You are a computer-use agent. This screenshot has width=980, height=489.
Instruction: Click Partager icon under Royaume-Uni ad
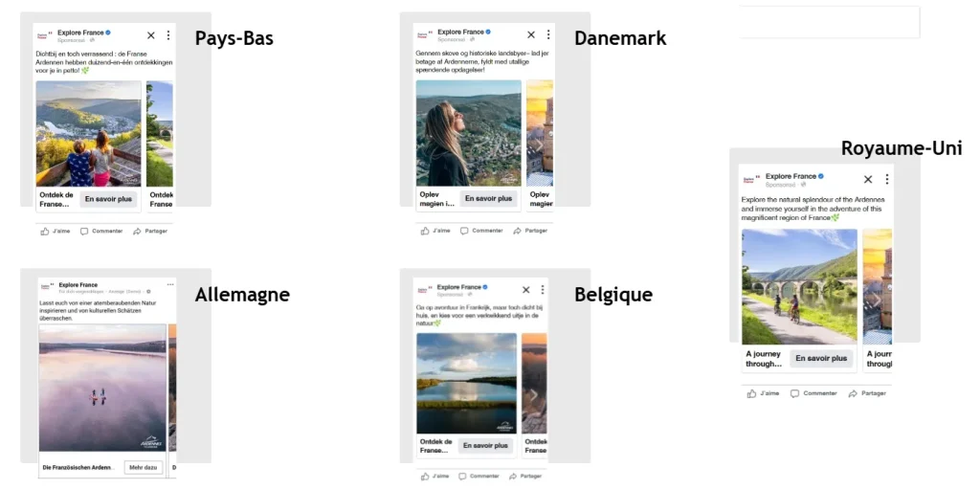853,393
